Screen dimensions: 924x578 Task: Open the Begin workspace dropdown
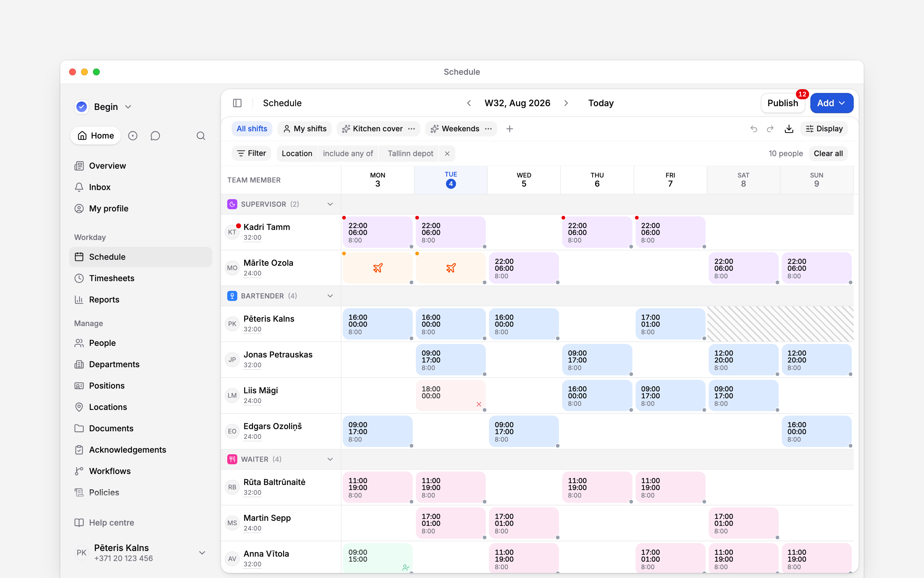click(104, 107)
